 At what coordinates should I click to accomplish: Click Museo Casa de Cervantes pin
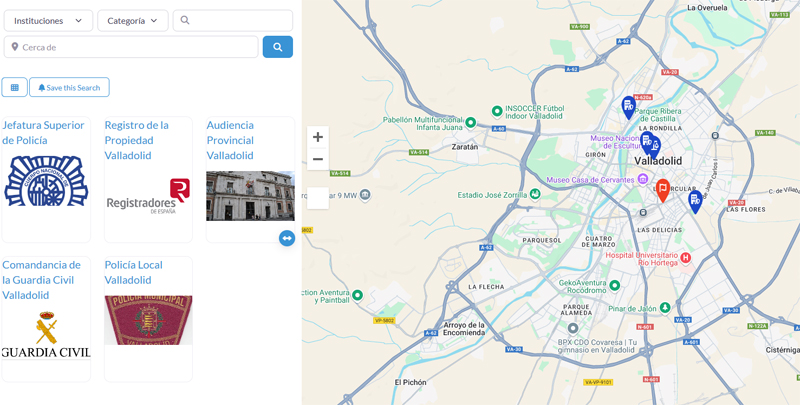tap(643, 179)
